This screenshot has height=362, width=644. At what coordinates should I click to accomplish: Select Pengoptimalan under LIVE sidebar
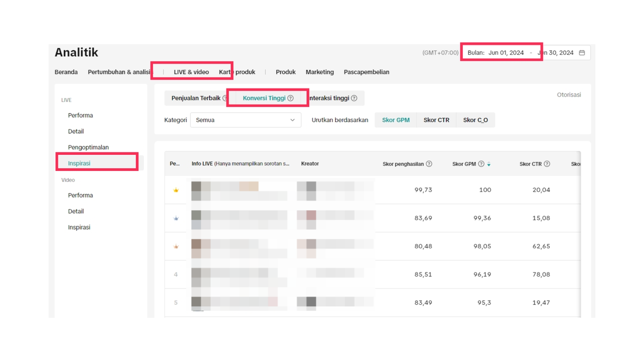pos(88,147)
